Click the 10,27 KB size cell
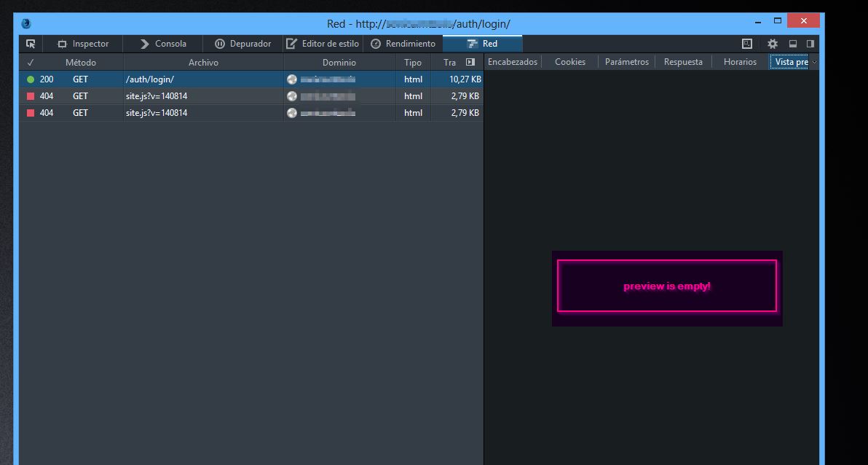 [465, 79]
